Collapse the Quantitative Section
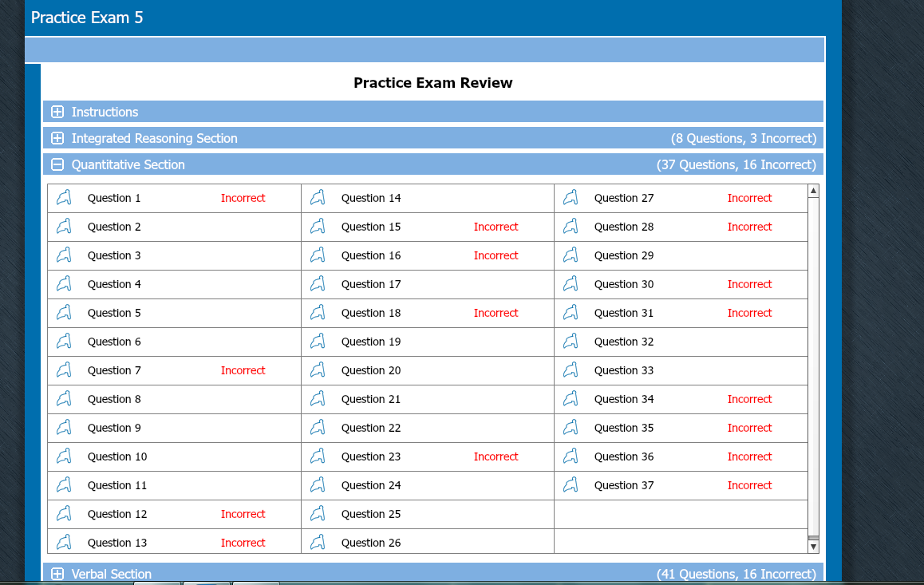This screenshot has height=585, width=924. pyautogui.click(x=57, y=165)
